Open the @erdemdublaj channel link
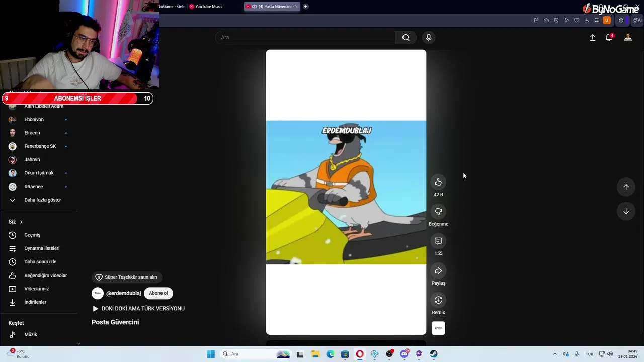This screenshot has width=644, height=362. tap(123, 293)
